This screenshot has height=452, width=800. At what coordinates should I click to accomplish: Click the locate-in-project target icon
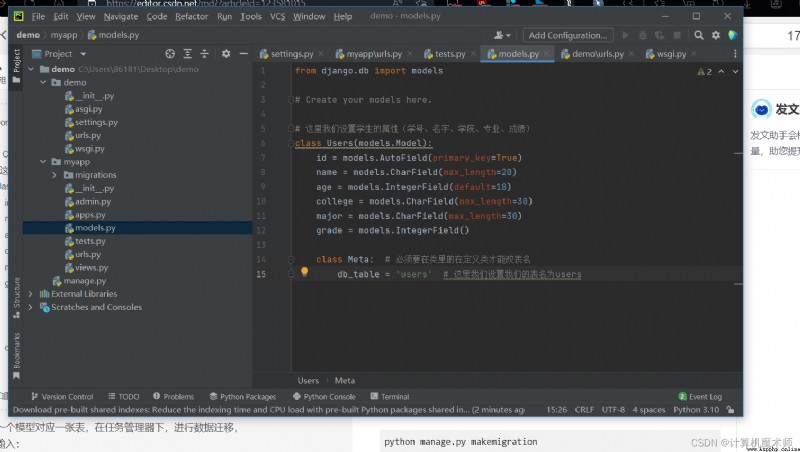click(x=170, y=54)
